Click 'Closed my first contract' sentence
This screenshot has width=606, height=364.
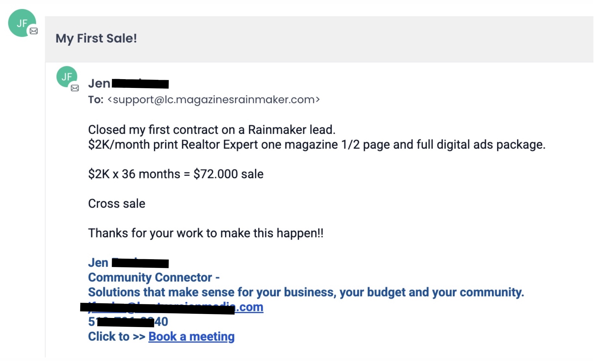[211, 130]
